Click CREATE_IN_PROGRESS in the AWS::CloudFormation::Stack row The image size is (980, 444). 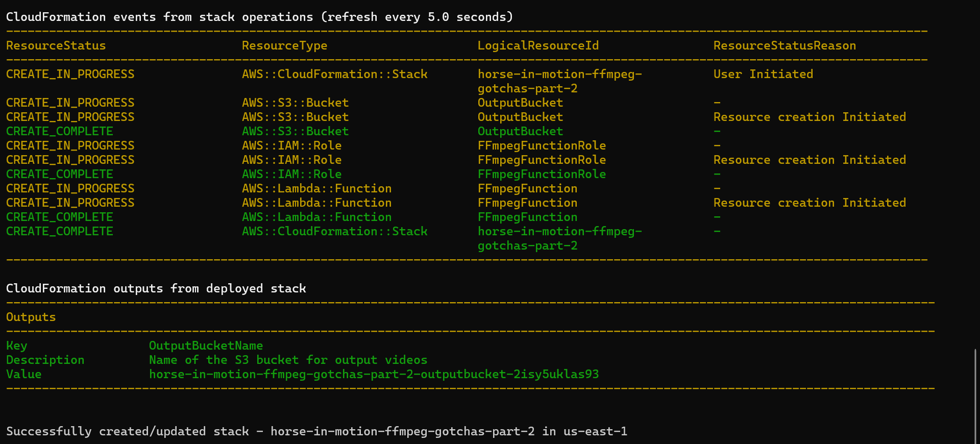point(70,75)
